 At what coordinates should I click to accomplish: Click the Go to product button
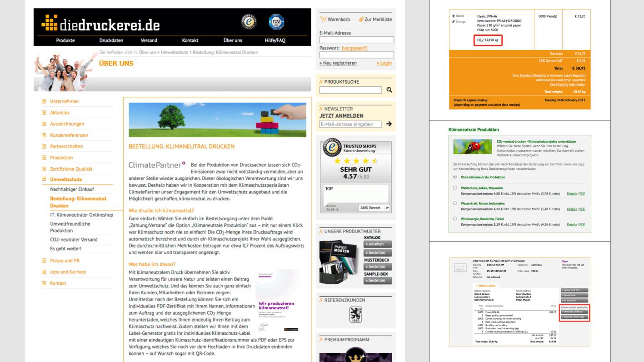575,301
